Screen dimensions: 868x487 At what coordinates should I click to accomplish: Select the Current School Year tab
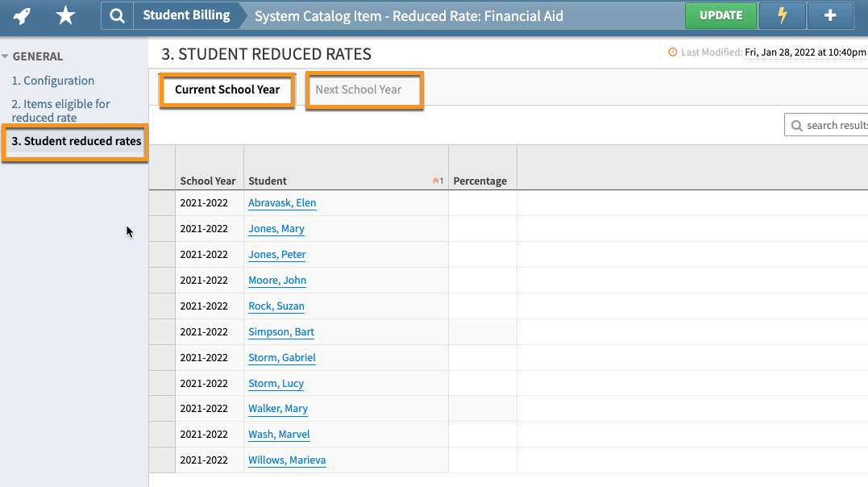point(226,90)
